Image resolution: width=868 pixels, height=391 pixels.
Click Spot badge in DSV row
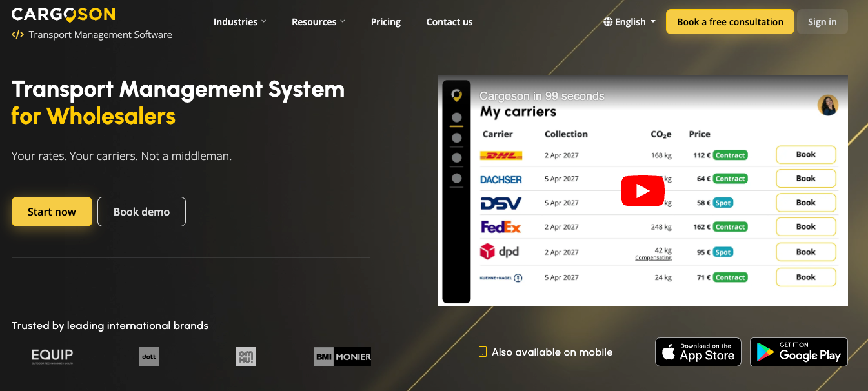(x=723, y=203)
